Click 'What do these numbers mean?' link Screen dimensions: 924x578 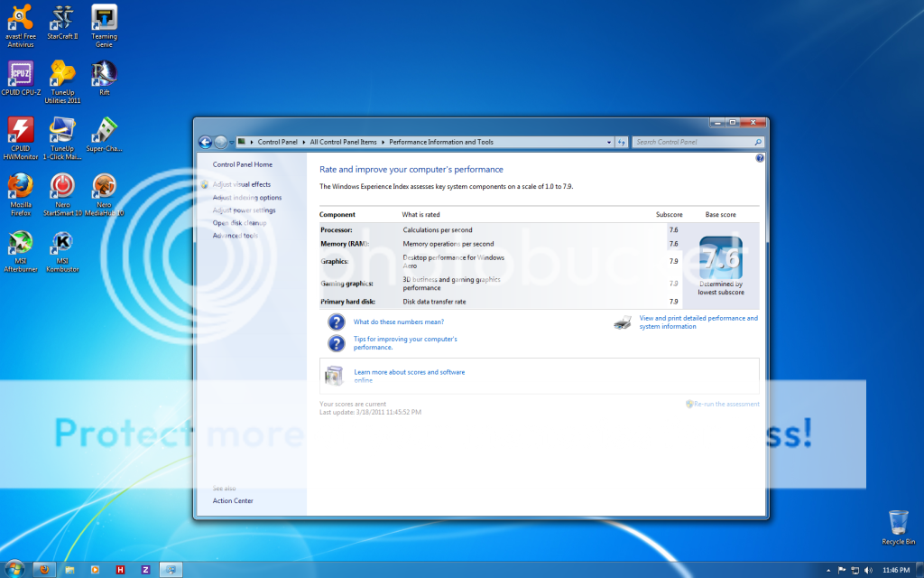pos(398,322)
